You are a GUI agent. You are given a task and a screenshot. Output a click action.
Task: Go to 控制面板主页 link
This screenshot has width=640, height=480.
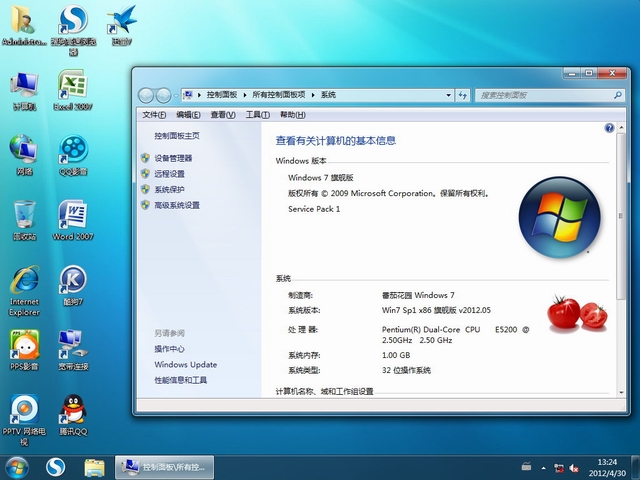point(177,136)
